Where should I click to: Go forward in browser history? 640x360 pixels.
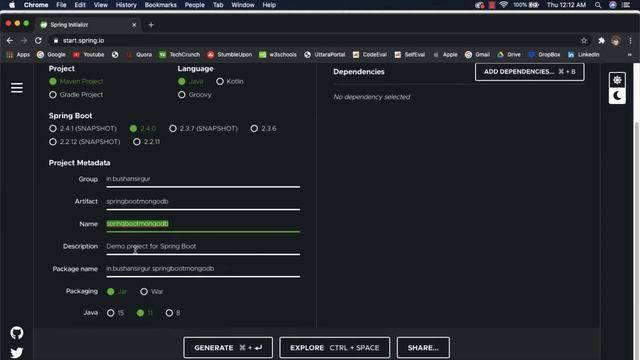24,40
